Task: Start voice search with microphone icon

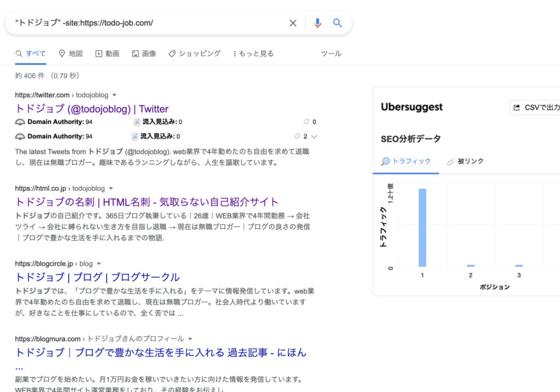Action: point(317,23)
